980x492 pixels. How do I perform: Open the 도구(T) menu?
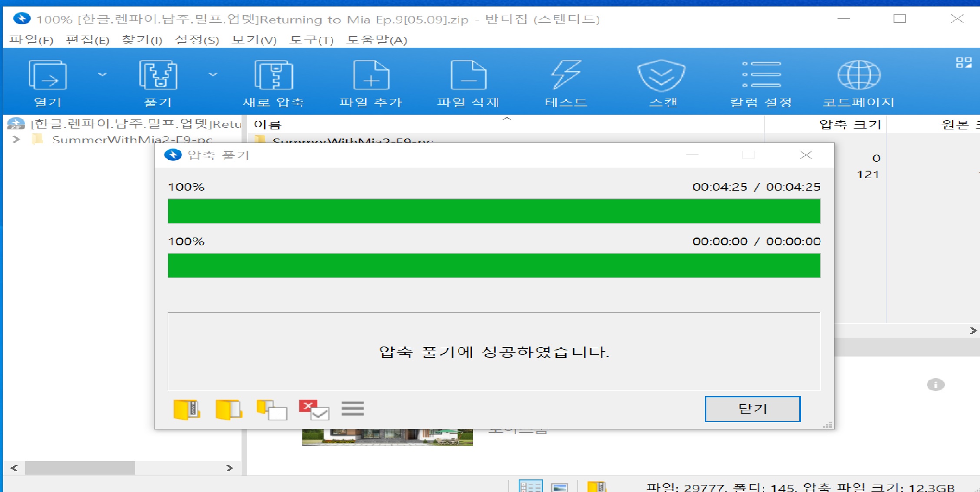311,40
